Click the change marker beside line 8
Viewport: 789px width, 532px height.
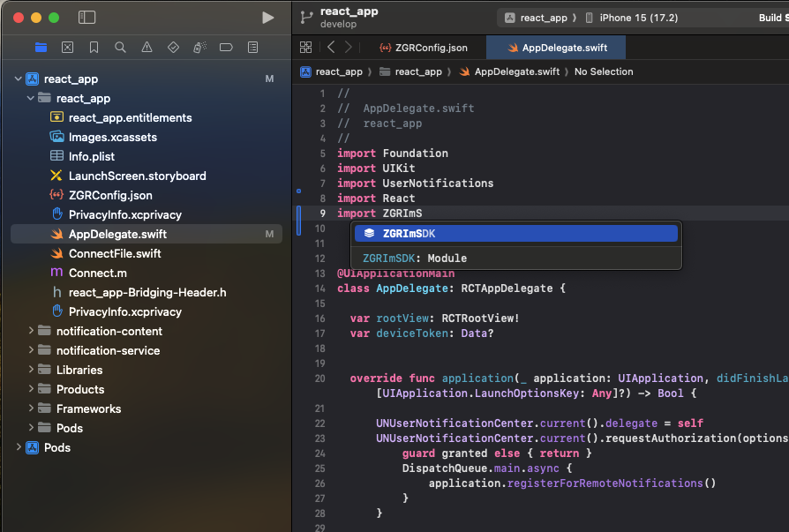pos(299,191)
